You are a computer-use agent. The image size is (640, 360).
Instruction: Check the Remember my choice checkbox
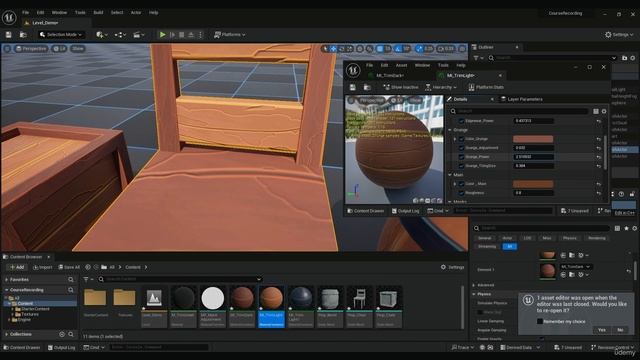click(540, 322)
